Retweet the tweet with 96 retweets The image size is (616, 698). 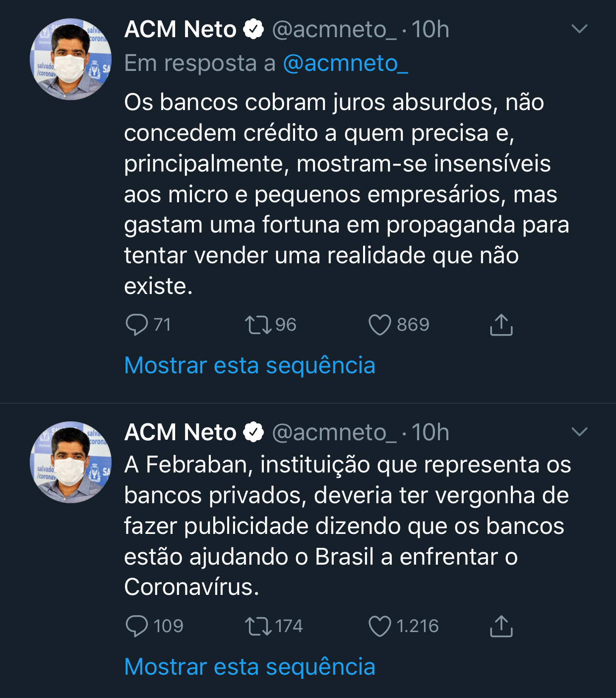point(258,325)
